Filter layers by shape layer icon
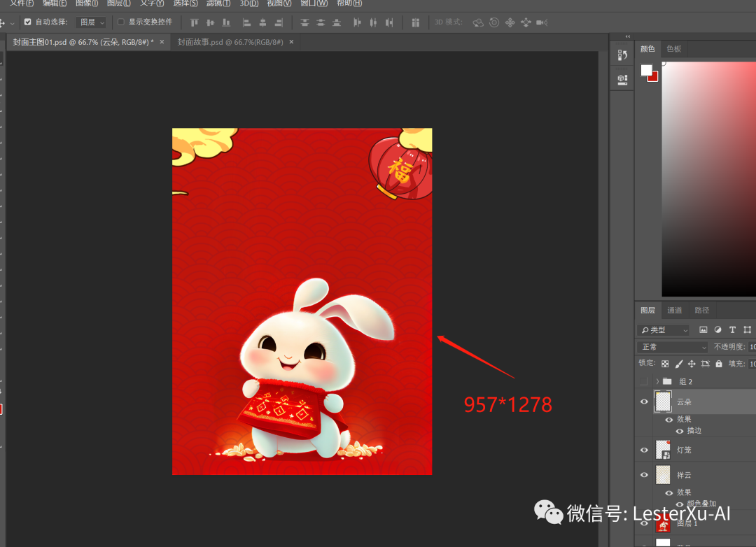Image resolution: width=756 pixels, height=547 pixels. coord(748,330)
